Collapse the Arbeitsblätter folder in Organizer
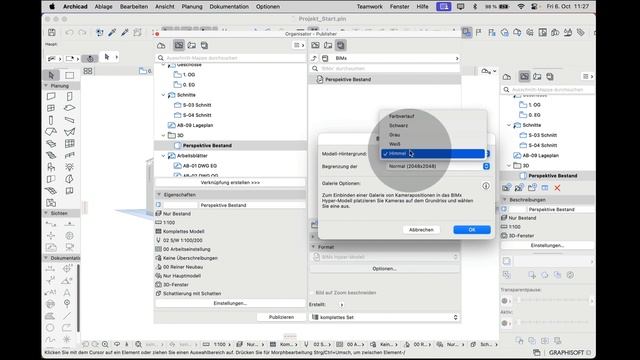640x360 pixels. [x=163, y=156]
